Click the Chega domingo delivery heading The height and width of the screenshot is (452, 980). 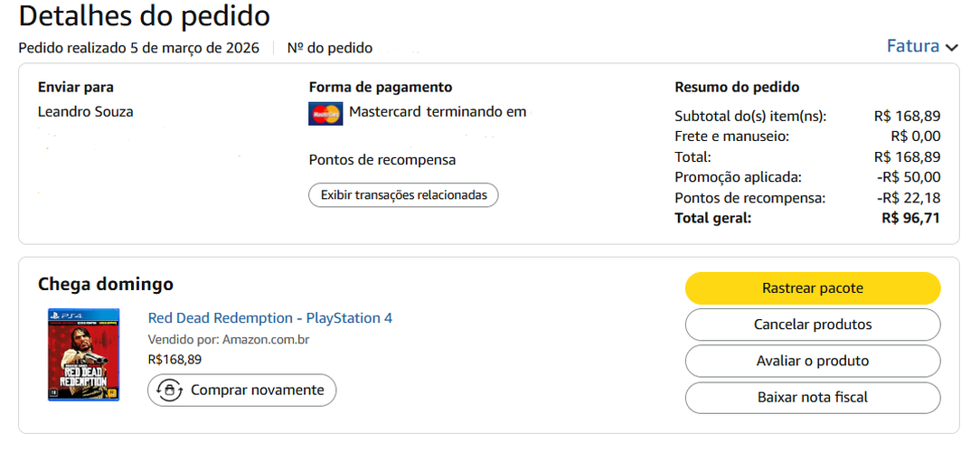tap(106, 285)
